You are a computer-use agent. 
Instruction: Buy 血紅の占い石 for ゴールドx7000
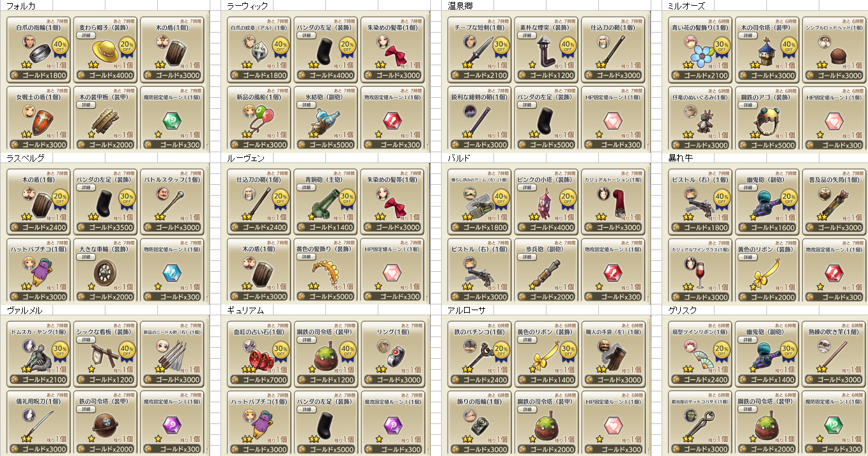click(x=259, y=380)
